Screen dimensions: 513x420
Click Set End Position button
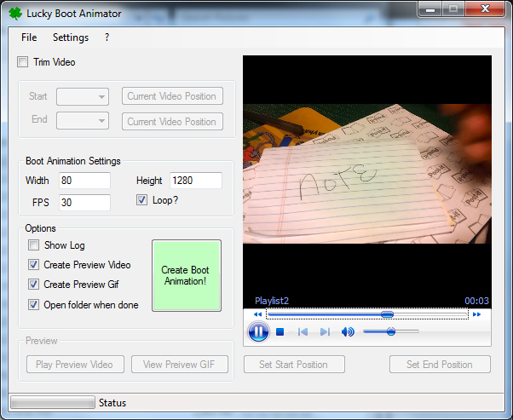(x=440, y=364)
